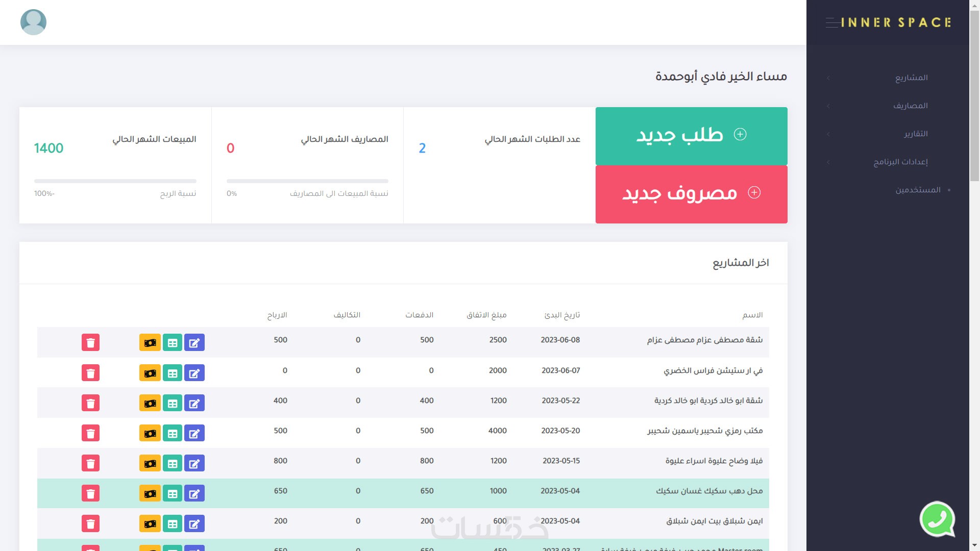
Task: Click the edit icon for ايمن شبلاق row
Action: pyautogui.click(x=194, y=523)
